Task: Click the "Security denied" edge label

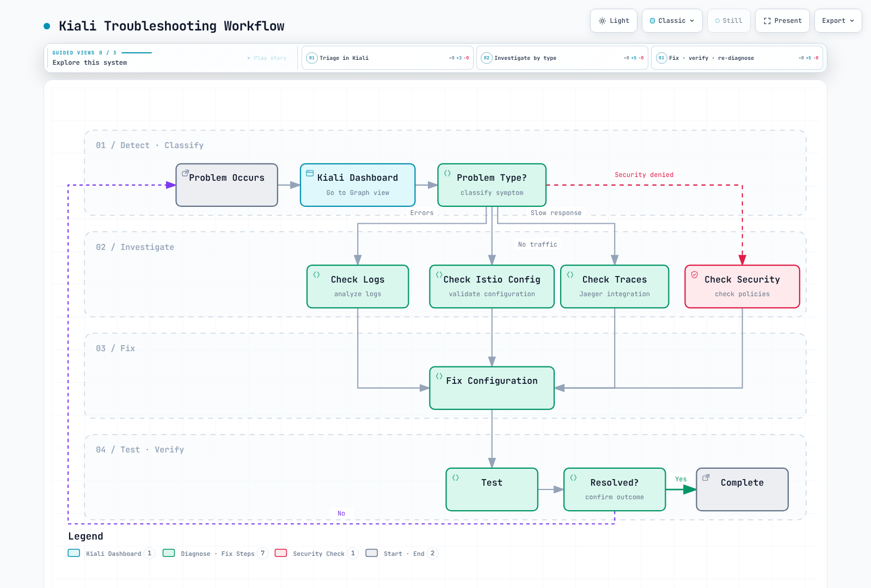Action: point(644,175)
